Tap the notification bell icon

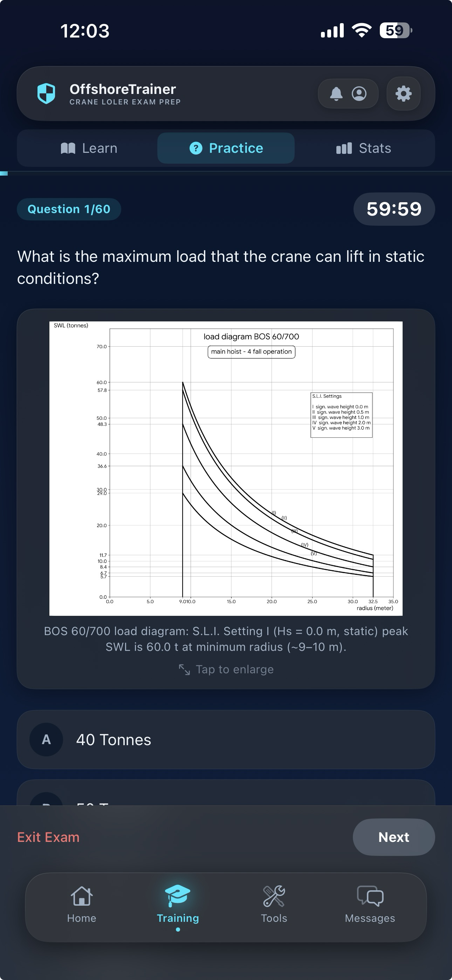click(336, 94)
